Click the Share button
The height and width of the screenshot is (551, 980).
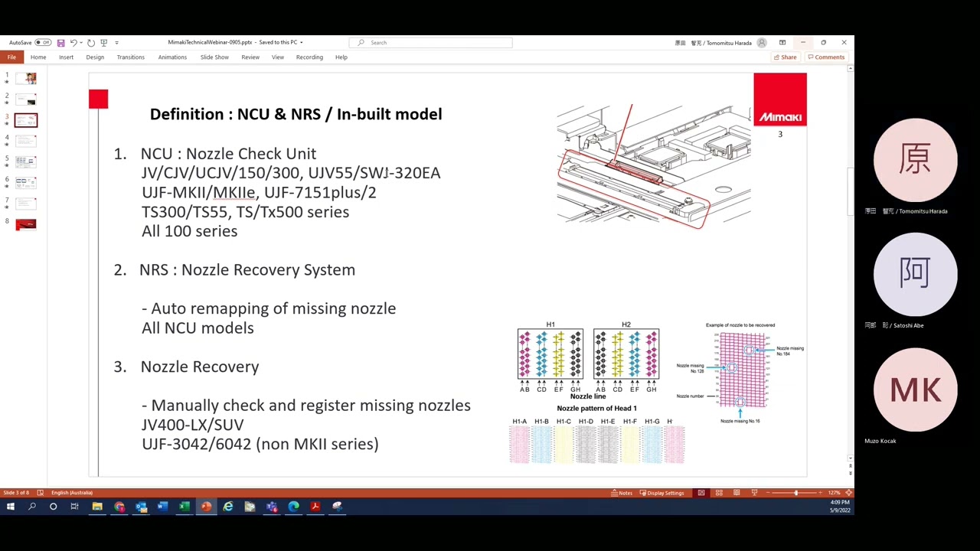786,57
